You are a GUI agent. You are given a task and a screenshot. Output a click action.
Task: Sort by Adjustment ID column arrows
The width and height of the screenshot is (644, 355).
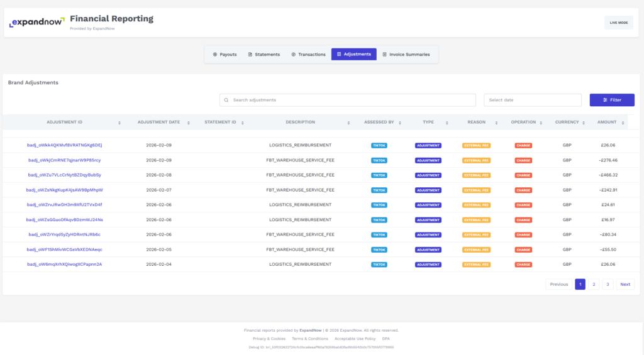119,123
